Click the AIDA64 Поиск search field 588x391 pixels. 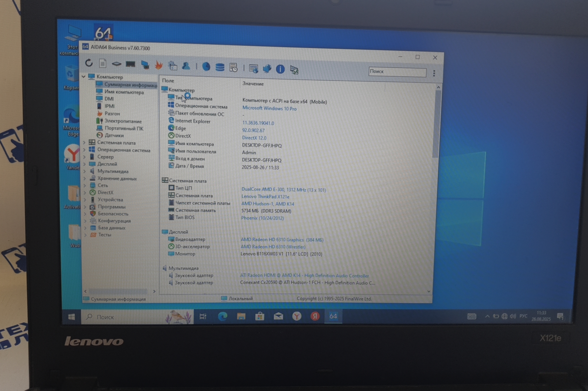coord(397,72)
